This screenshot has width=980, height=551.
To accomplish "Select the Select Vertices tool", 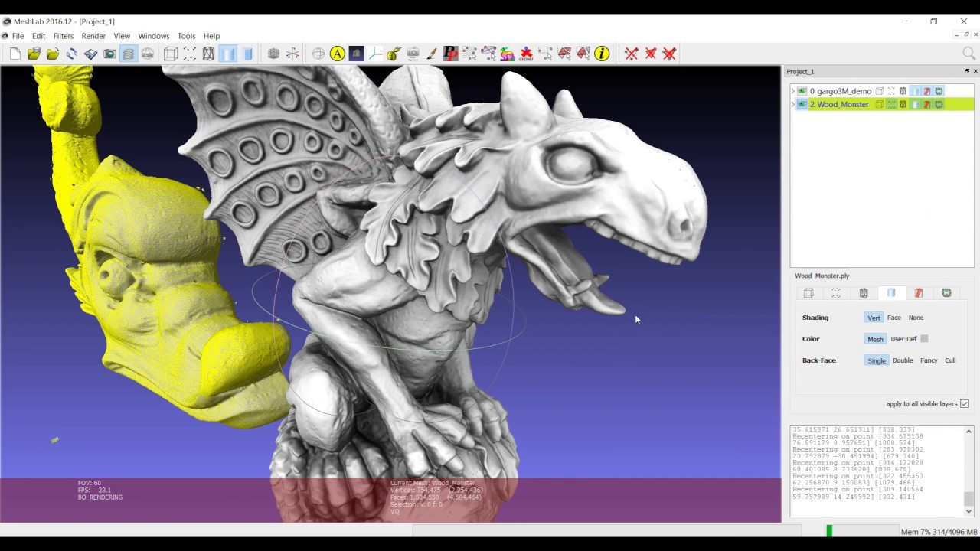I will (545, 54).
